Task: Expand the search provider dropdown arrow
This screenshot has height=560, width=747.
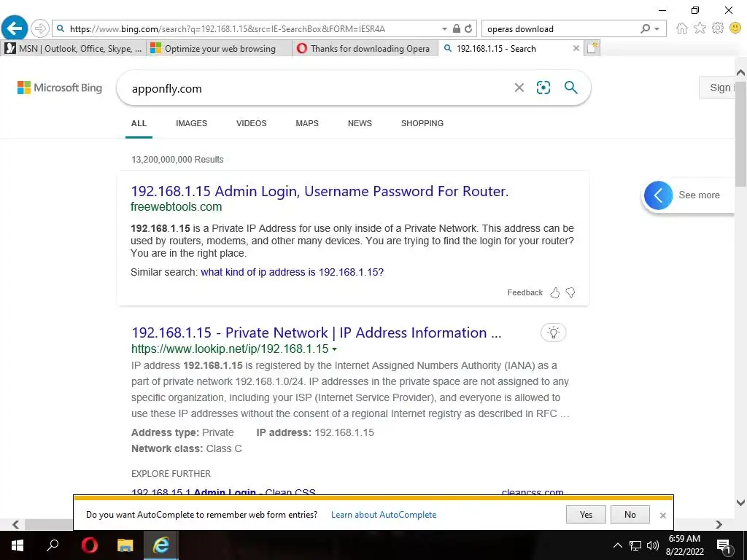Action: [x=657, y=28]
